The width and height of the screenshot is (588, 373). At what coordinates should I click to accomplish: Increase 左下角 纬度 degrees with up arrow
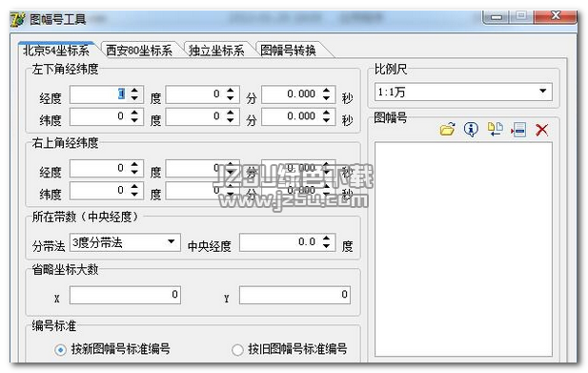click(x=134, y=113)
